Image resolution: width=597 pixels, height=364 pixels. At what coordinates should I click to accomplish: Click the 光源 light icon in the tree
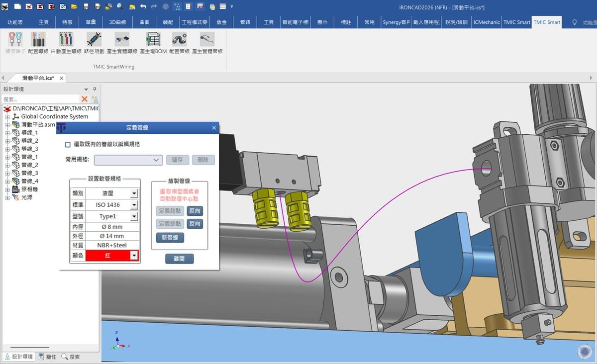[15, 197]
